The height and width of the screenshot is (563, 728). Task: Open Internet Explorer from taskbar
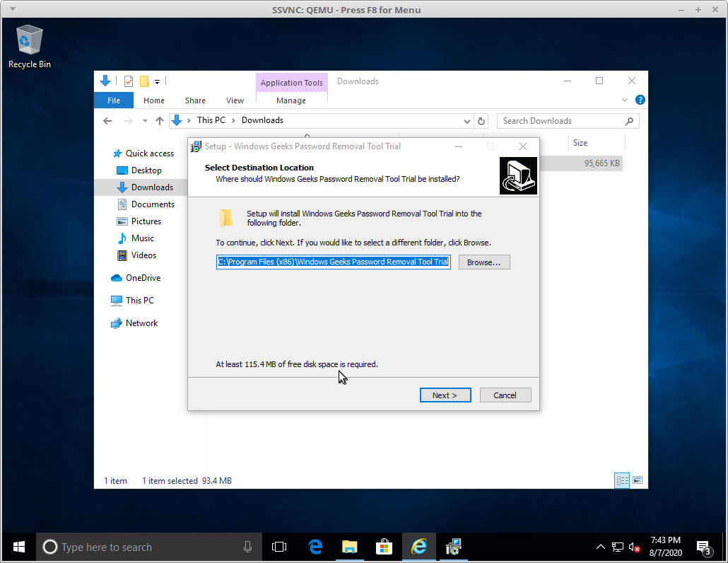coord(419,547)
